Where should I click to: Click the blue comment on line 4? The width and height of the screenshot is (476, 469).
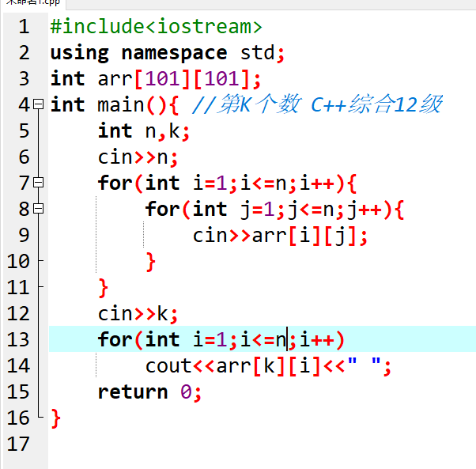point(316,105)
